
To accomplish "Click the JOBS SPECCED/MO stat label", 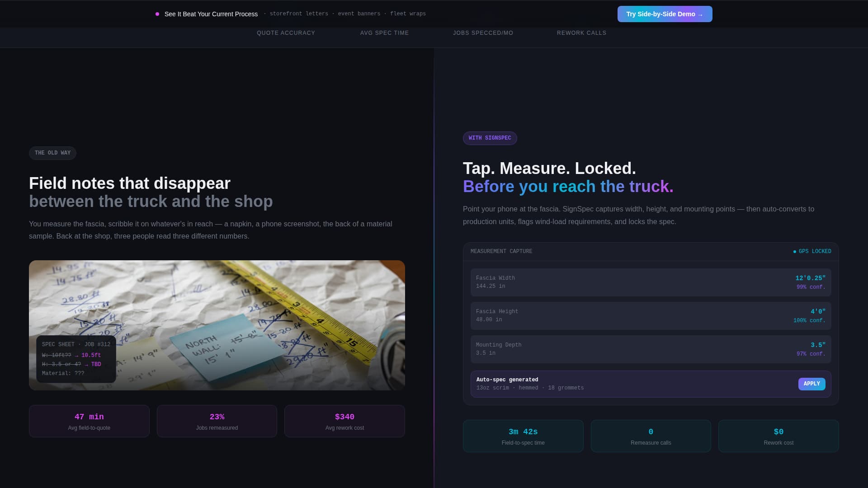I will tap(483, 33).
